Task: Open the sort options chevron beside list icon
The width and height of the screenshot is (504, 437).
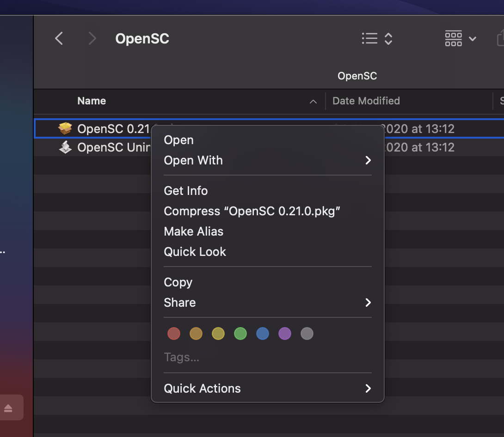Action: [x=388, y=39]
